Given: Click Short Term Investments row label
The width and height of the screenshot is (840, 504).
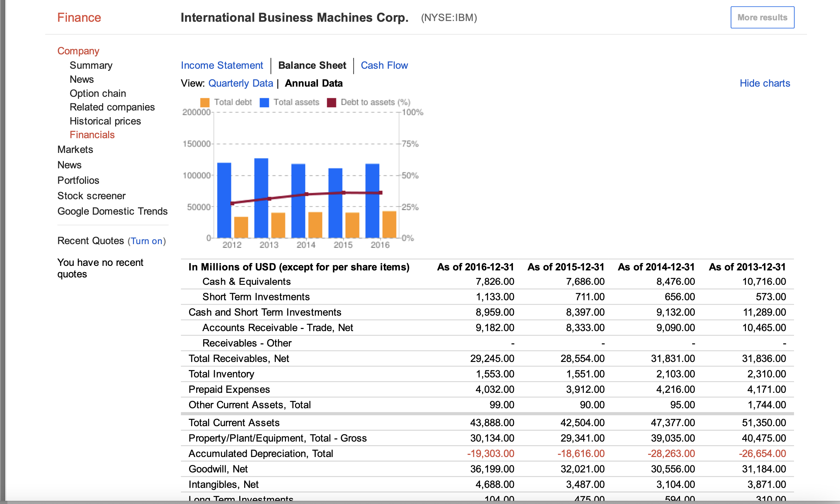Looking at the screenshot, I should point(256,297).
